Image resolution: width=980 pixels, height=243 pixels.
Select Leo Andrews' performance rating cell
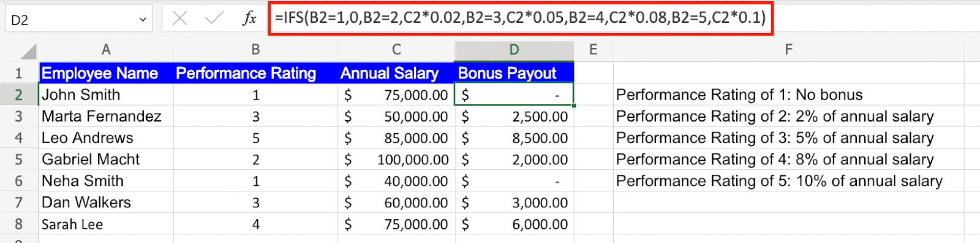255,138
